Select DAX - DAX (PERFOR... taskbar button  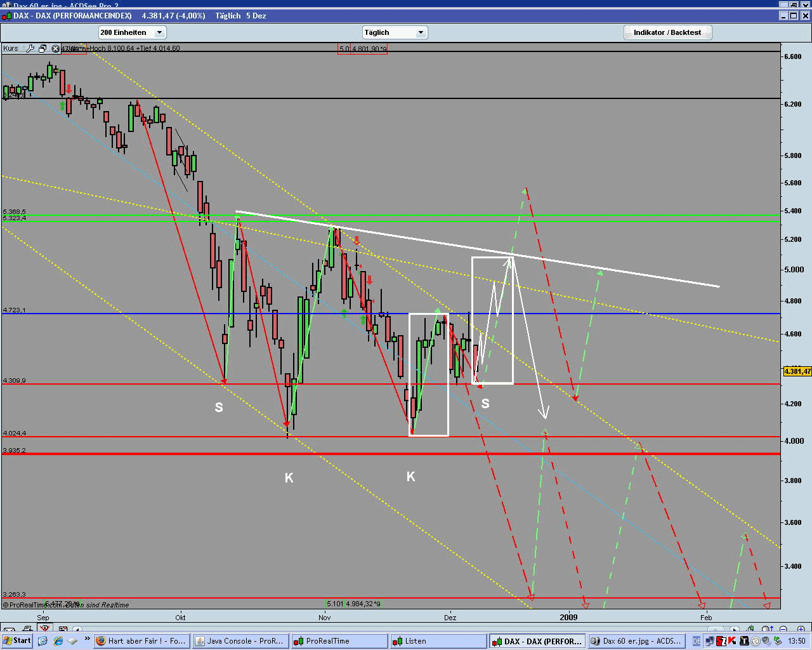click(x=537, y=641)
